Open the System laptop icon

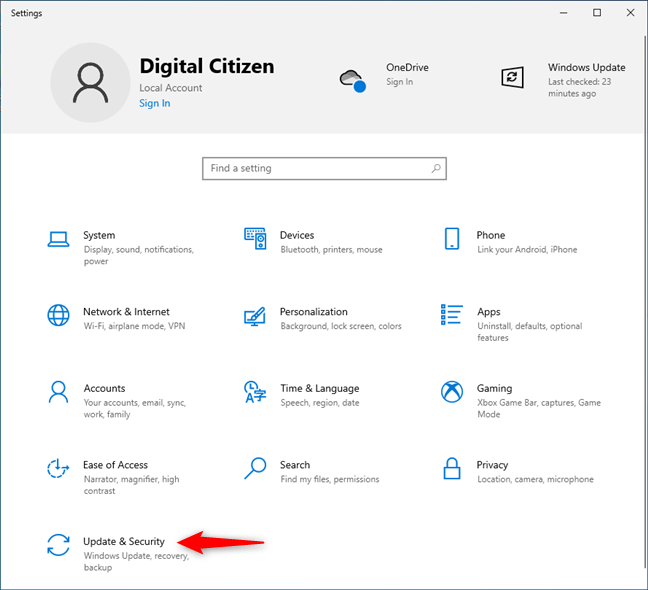click(58, 239)
